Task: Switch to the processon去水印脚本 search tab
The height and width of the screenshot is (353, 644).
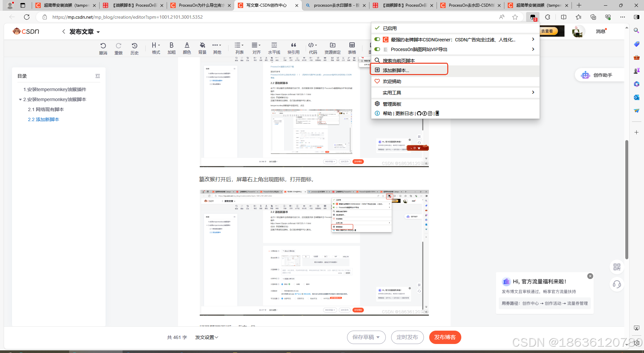Action: 335,5
